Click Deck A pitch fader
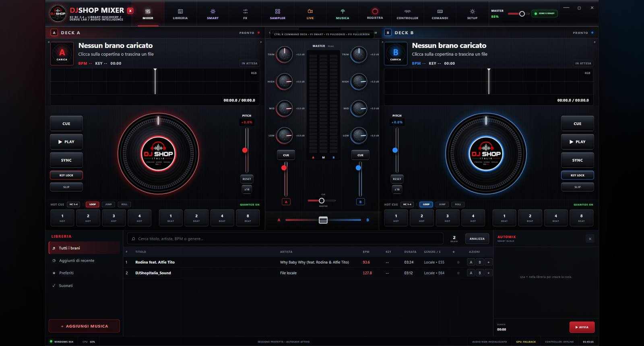Image resolution: width=644 pixels, height=346 pixels. point(245,150)
